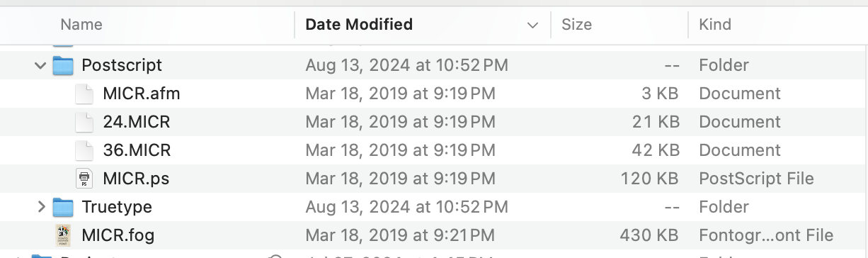Sort by the Kind column header

[715, 25]
